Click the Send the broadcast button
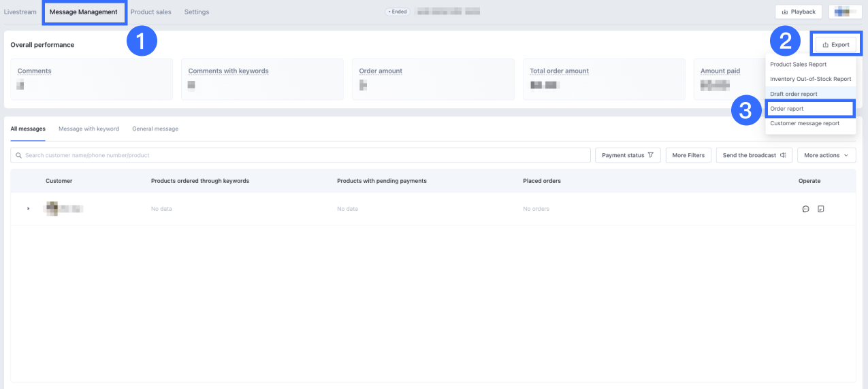This screenshot has height=389, width=868. [x=754, y=155]
